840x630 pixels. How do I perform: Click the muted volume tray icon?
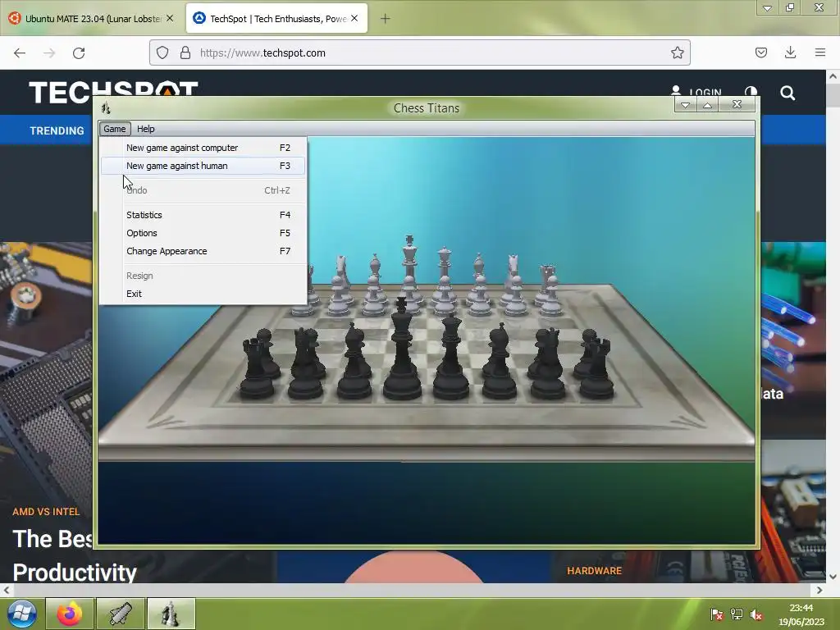(756, 614)
